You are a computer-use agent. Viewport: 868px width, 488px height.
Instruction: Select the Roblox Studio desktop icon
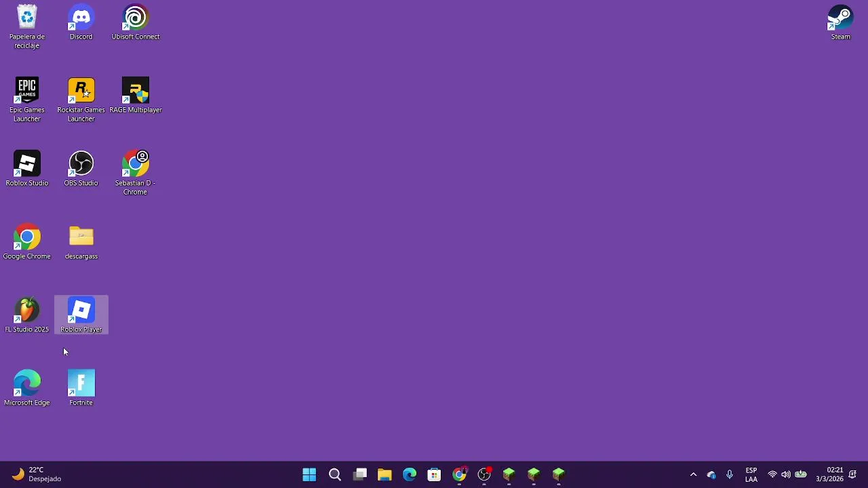[27, 169]
